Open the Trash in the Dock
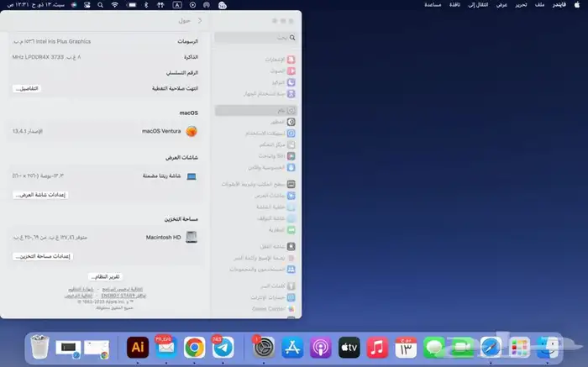 click(39, 347)
